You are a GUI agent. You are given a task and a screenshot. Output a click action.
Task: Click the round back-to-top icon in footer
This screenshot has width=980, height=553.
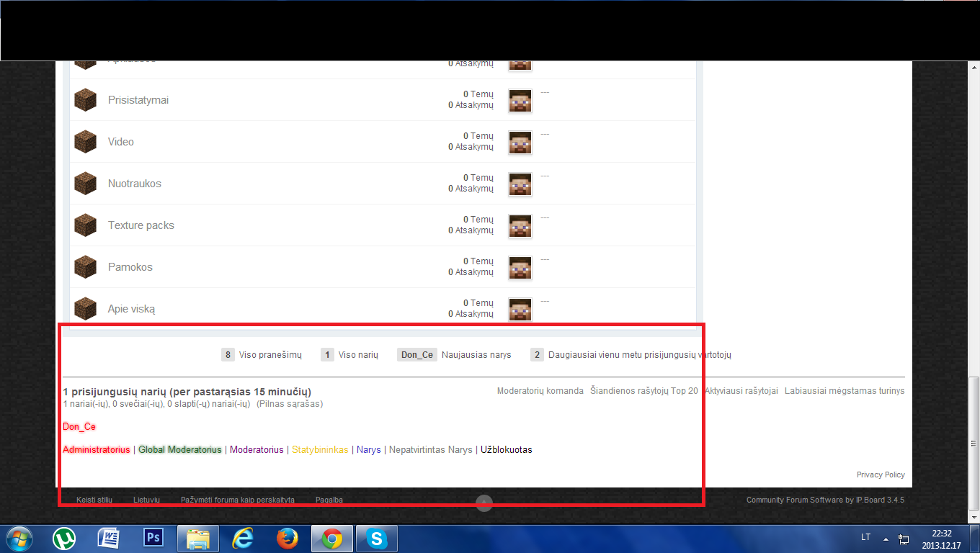point(484,503)
